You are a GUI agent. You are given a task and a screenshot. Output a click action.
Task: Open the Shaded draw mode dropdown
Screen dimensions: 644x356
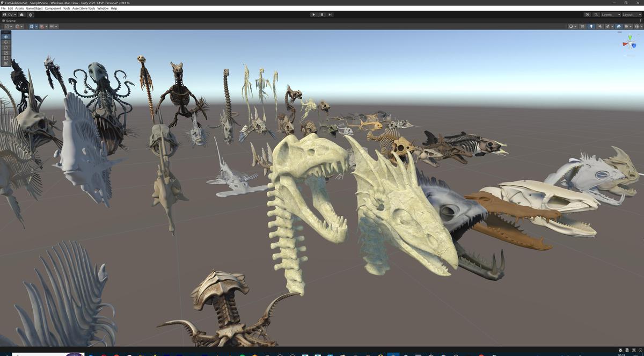click(571, 26)
